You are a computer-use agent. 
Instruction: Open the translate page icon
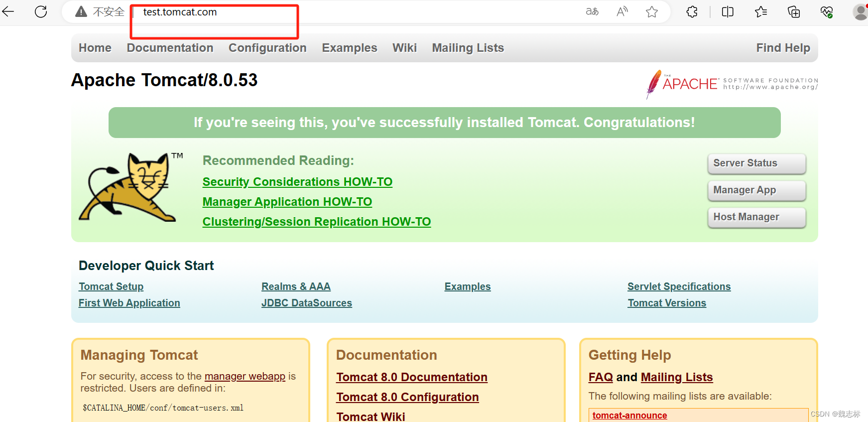(592, 11)
